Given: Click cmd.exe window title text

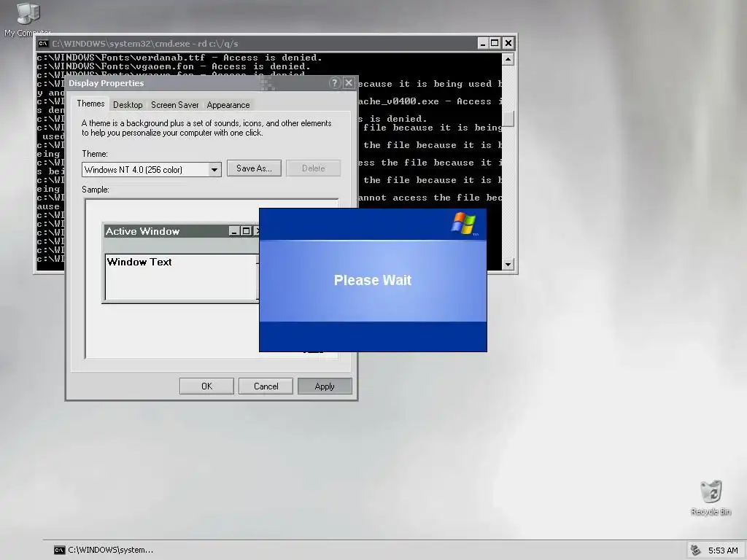Looking at the screenshot, I should click(145, 43).
